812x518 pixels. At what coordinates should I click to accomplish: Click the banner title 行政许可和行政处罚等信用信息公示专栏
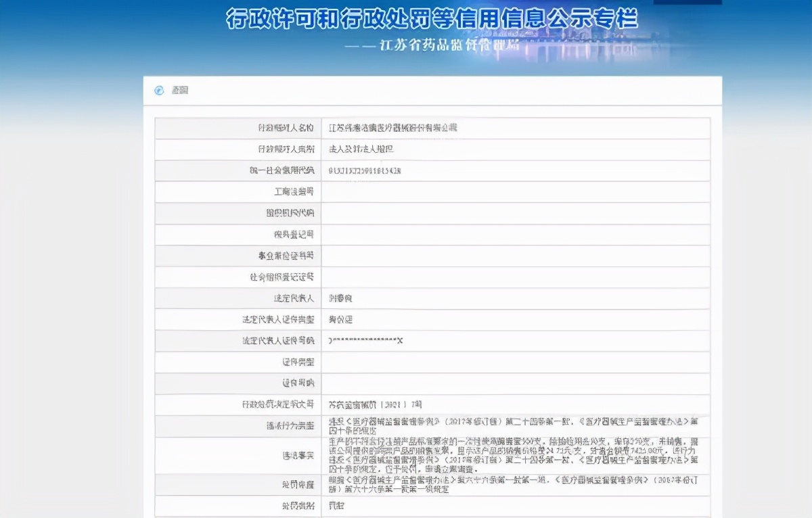[x=432, y=18]
